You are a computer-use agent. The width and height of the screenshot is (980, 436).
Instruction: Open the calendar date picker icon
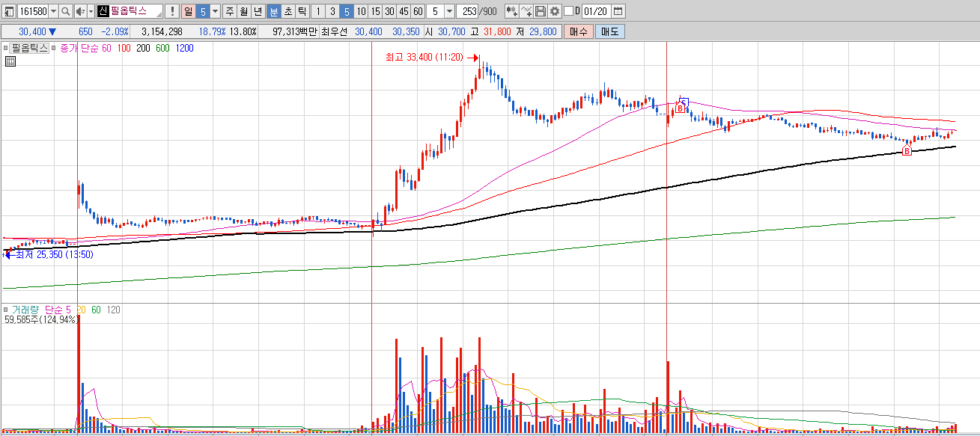[618, 11]
